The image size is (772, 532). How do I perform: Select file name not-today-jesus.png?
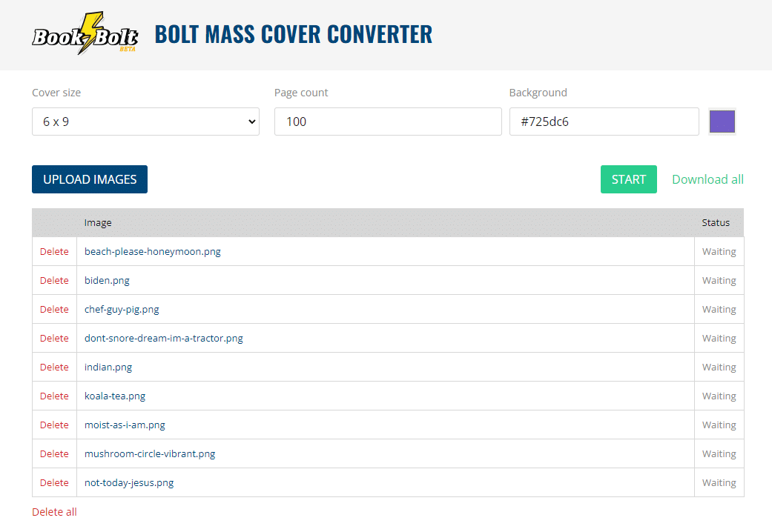[x=129, y=483]
